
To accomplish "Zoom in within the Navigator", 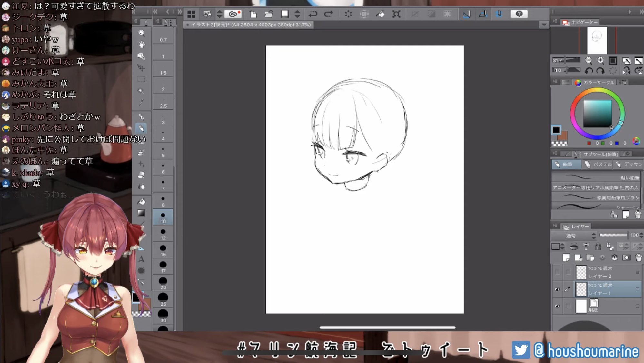I will click(x=600, y=60).
